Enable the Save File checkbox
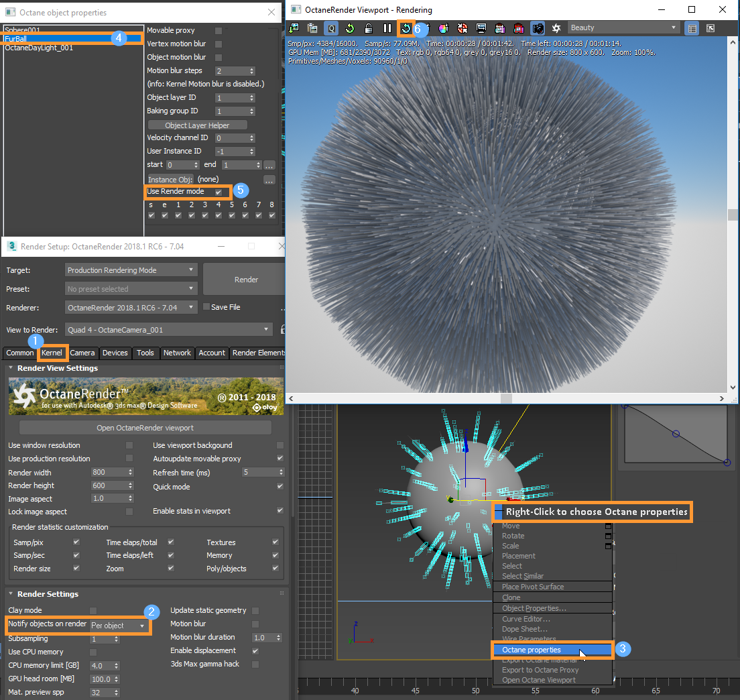This screenshot has height=700, width=740. click(x=206, y=307)
